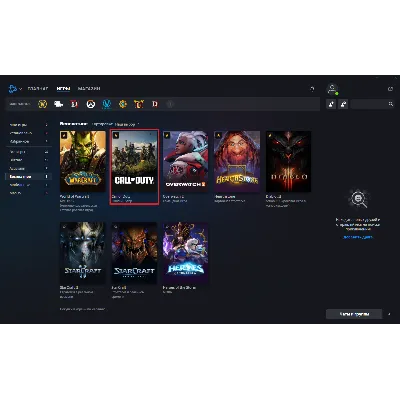Click the icon at the header's far right
Viewport: 400px width, 400px height.
pyautogui.click(x=390, y=89)
